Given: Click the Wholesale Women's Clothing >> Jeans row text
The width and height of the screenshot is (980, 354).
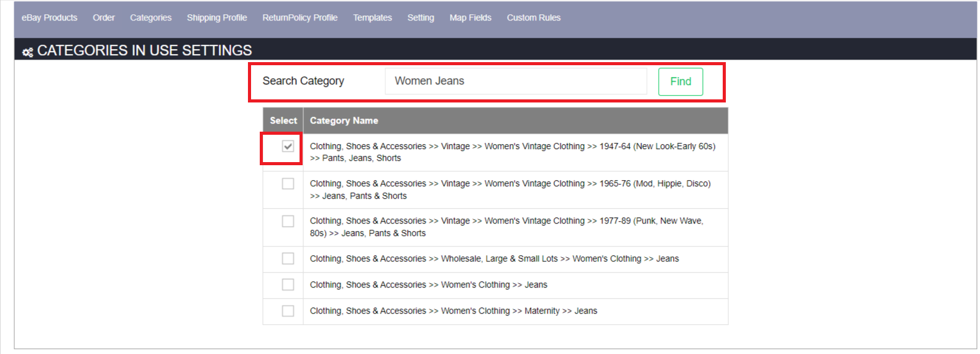Looking at the screenshot, I should click(x=495, y=258).
